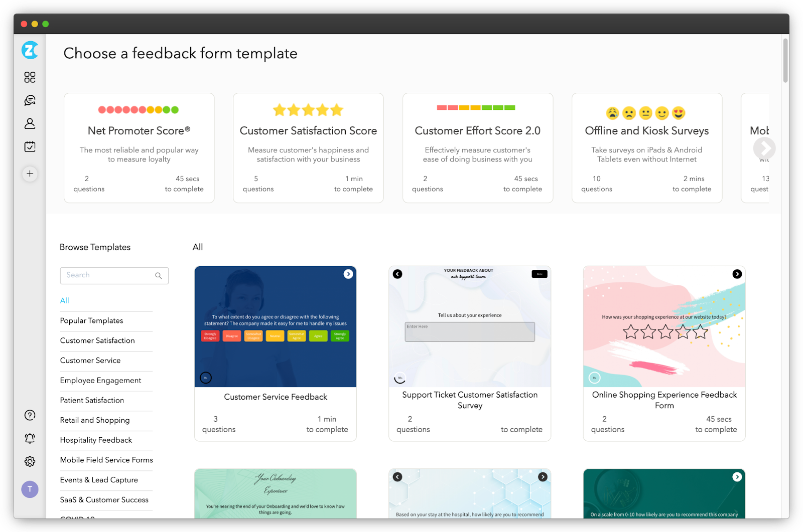Click the user avatar T icon
This screenshot has width=803, height=532.
tap(30, 489)
